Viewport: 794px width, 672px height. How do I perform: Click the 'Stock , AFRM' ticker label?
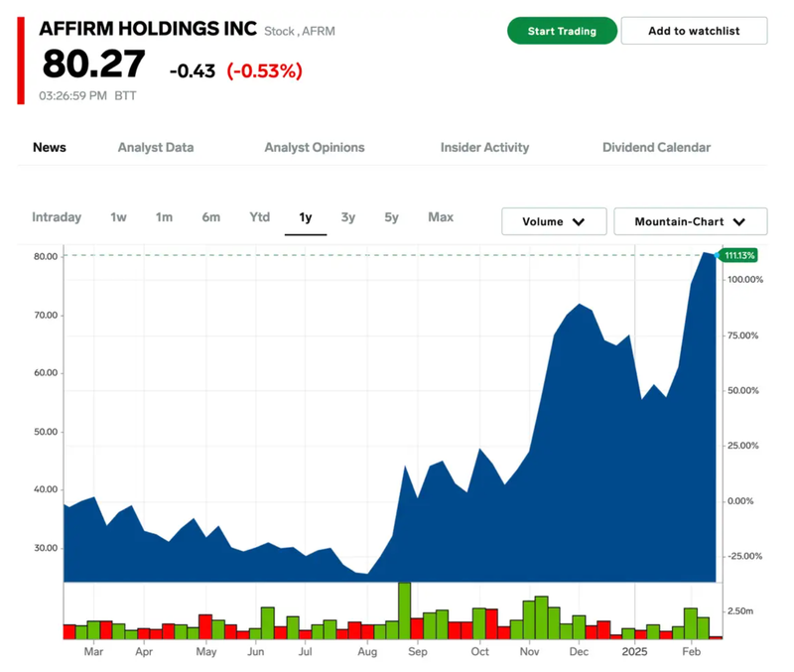click(x=300, y=32)
